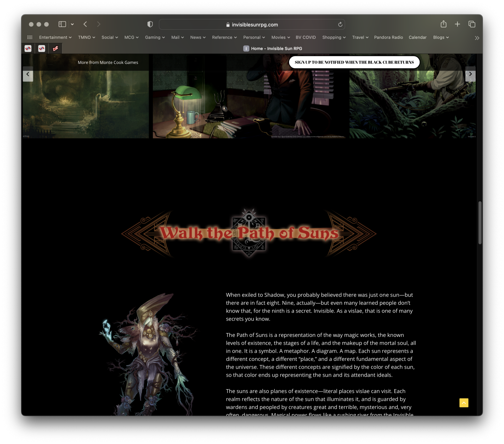Open the Shopping bookmarks folder
The height and width of the screenshot is (444, 504).
point(334,37)
